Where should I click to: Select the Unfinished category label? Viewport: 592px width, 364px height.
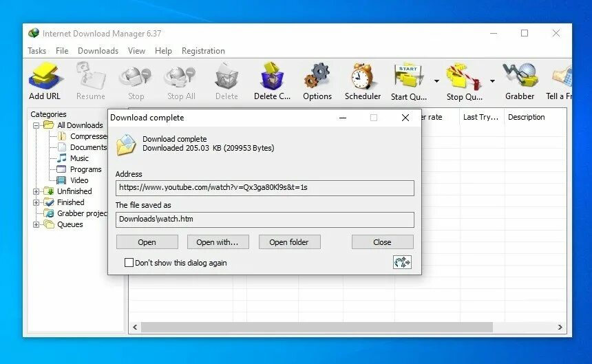[x=74, y=191]
